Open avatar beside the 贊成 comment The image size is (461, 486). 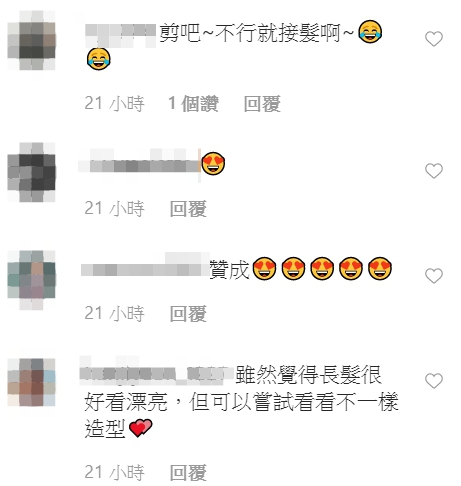coord(32,280)
